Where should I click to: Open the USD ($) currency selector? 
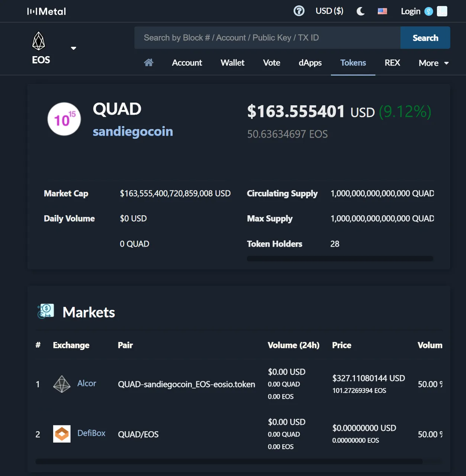[x=329, y=11]
